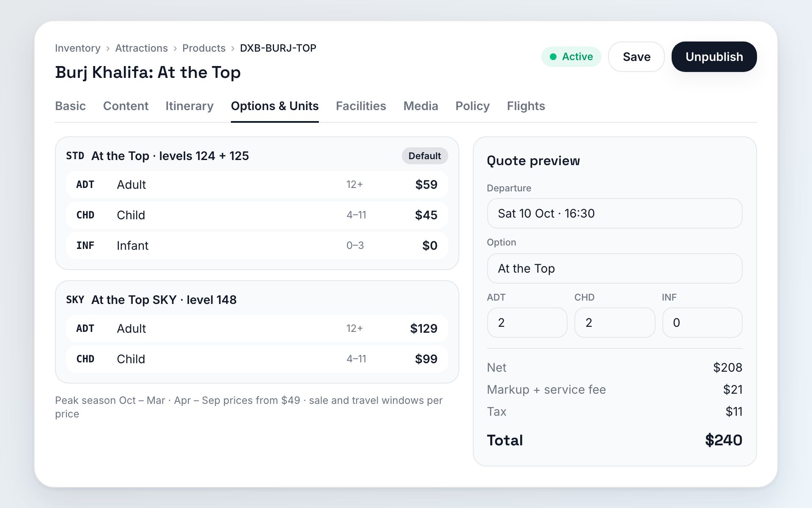Image resolution: width=812 pixels, height=508 pixels.
Task: Click the ADT quantity input field
Action: 527,323
